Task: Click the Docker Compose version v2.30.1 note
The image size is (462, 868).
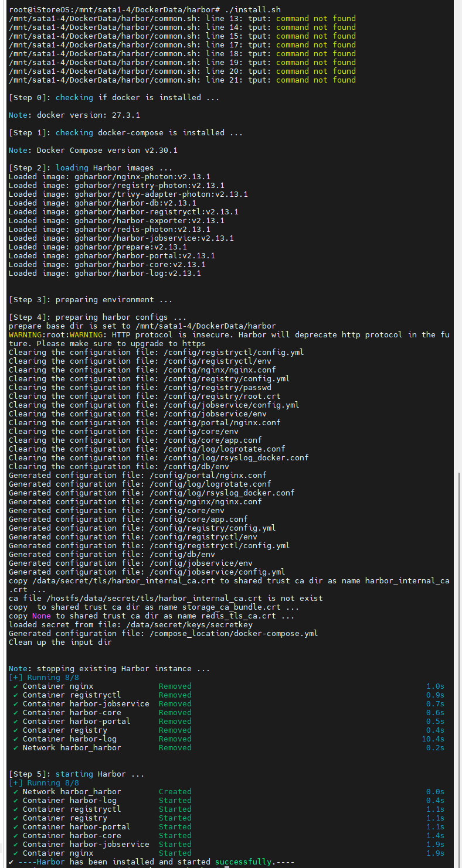Action: (93, 150)
